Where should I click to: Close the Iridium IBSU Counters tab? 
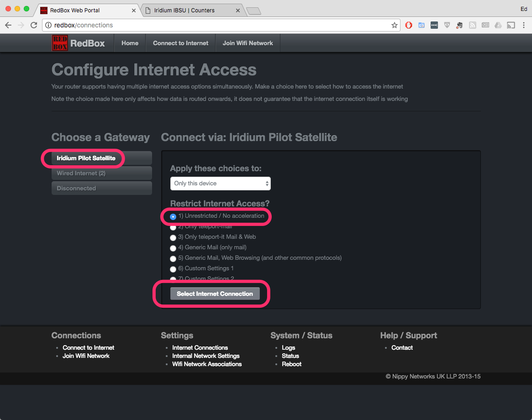238,10
